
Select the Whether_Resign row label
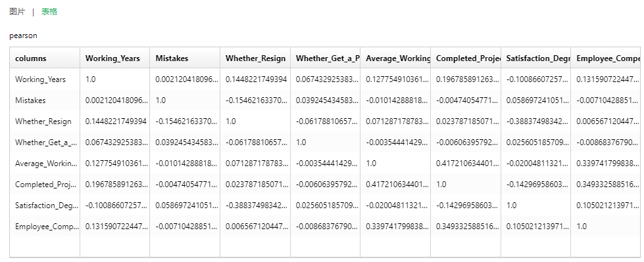[43, 121]
